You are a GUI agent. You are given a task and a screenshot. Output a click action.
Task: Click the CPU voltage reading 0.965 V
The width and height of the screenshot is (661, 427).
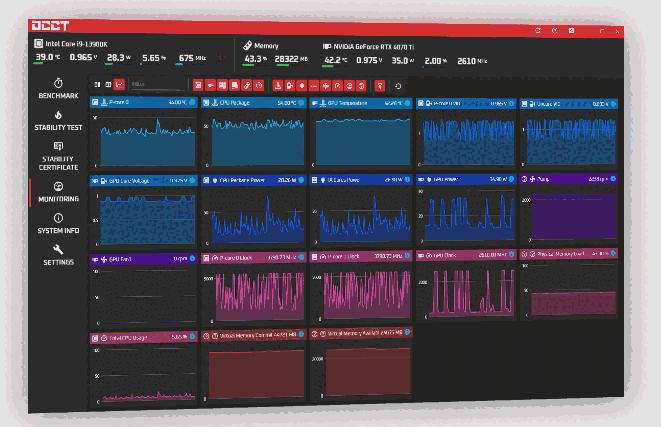pyautogui.click(x=83, y=57)
